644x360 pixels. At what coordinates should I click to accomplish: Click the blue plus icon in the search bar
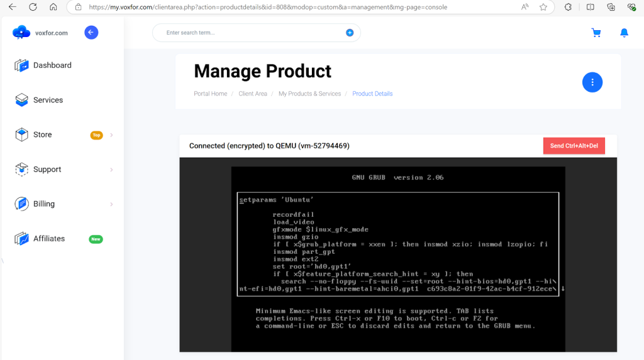coord(350,33)
